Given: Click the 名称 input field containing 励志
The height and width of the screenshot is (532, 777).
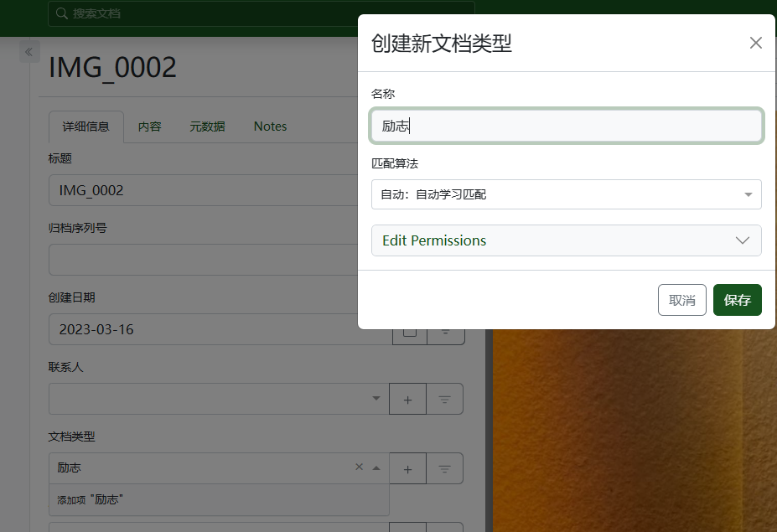Looking at the screenshot, I should click(566, 126).
